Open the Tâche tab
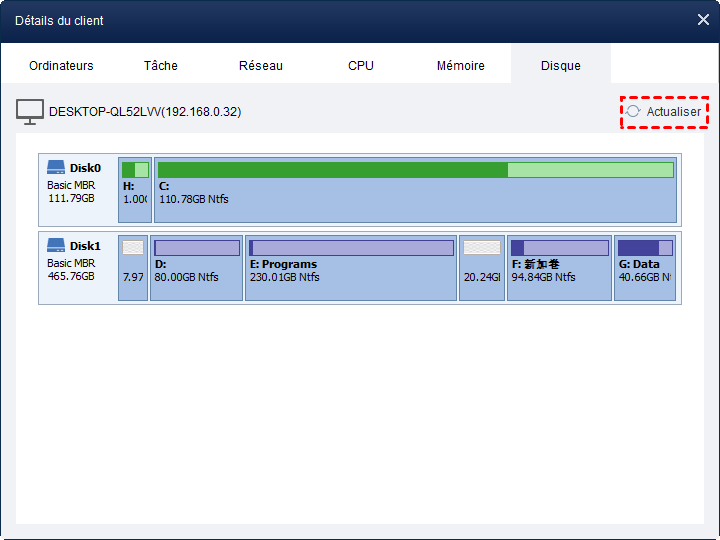The width and height of the screenshot is (720, 540). [161, 66]
